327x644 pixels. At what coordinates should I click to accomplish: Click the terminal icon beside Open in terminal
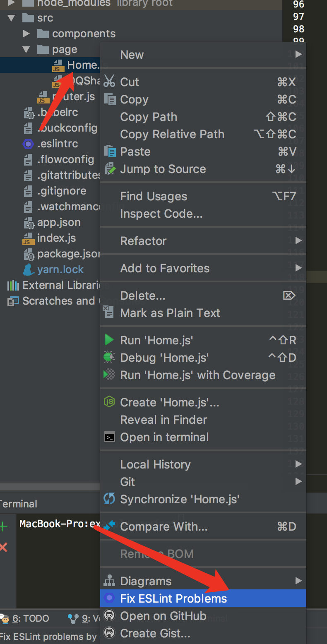coord(109,437)
